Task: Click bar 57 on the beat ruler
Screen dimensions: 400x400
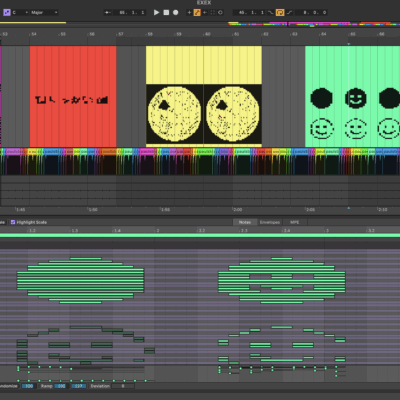Action: (x=121, y=34)
